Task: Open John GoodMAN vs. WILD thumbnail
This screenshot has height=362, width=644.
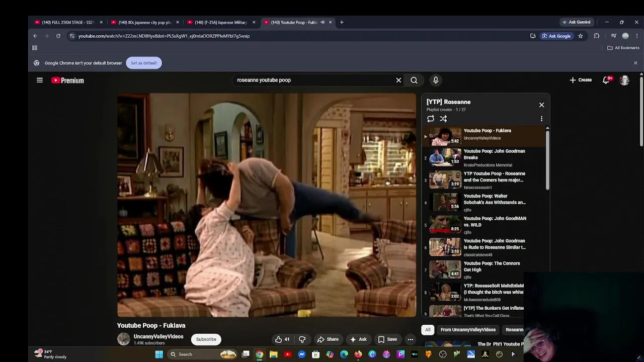Action: pos(445,225)
